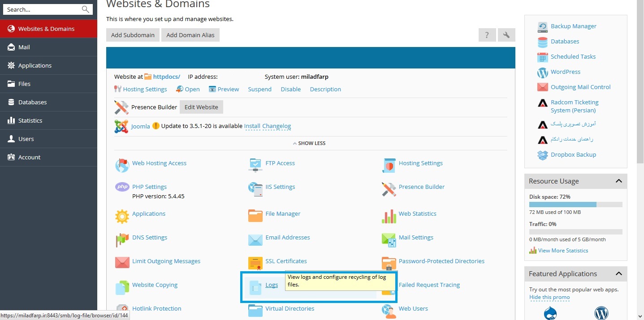Click the Add Subdomain button
644x320 pixels.
[x=133, y=35]
